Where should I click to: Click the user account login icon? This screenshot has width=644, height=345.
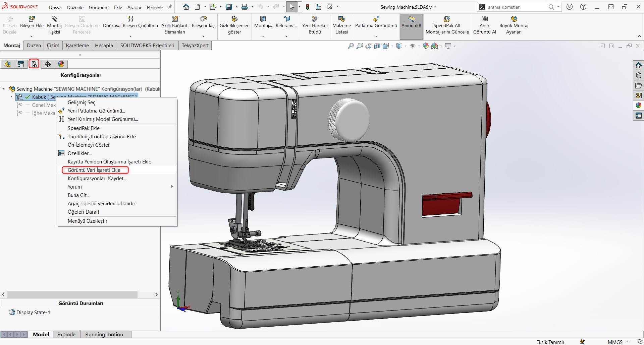coord(570,7)
